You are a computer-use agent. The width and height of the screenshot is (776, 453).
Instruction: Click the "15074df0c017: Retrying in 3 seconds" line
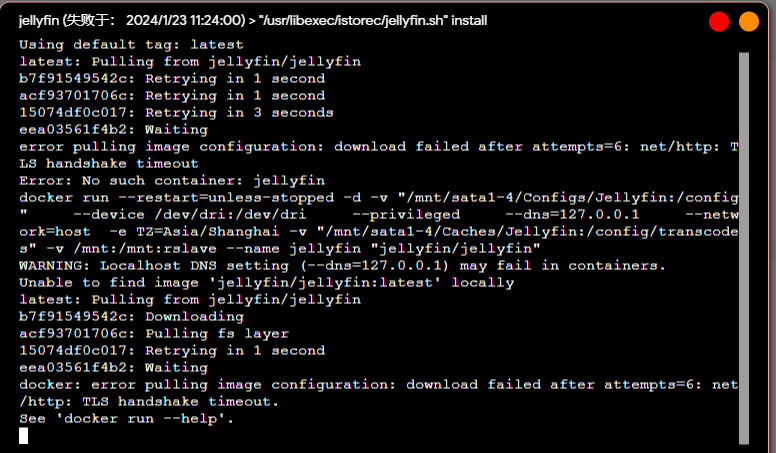click(x=176, y=112)
